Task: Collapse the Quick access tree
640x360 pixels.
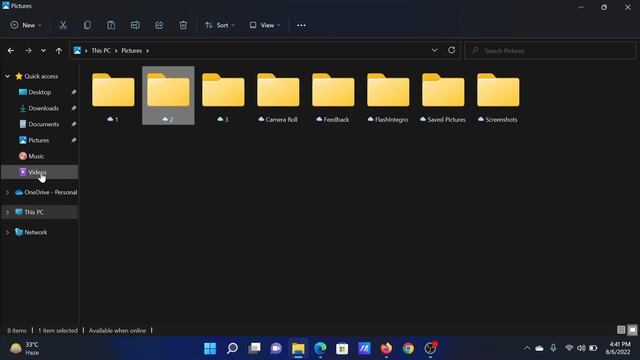Action: click(x=7, y=76)
